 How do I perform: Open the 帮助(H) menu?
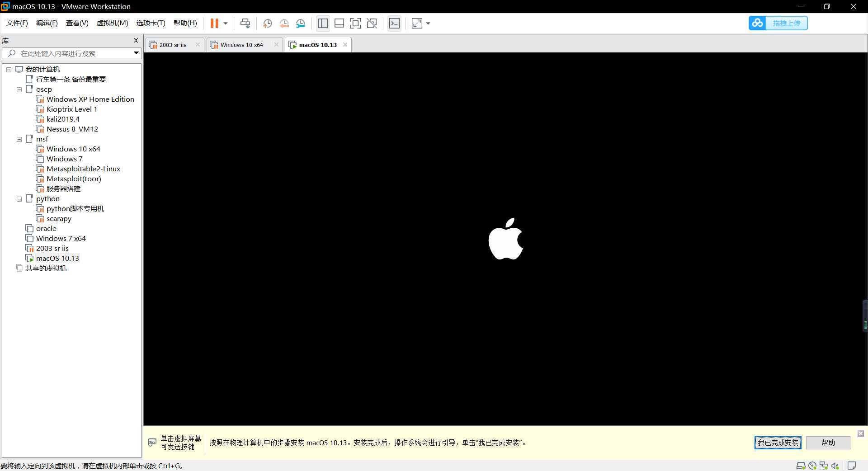(x=185, y=23)
